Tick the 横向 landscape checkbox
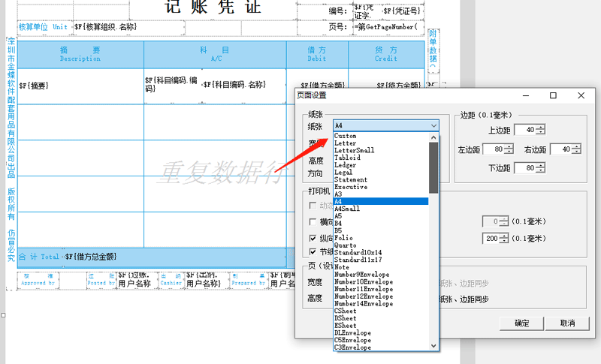 point(313,222)
